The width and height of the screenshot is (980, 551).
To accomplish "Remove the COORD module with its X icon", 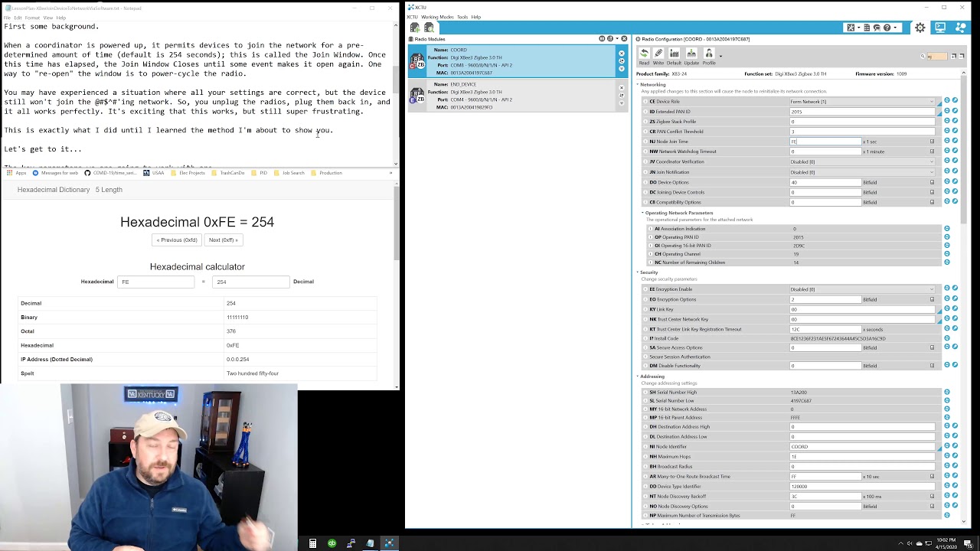I will (x=622, y=53).
